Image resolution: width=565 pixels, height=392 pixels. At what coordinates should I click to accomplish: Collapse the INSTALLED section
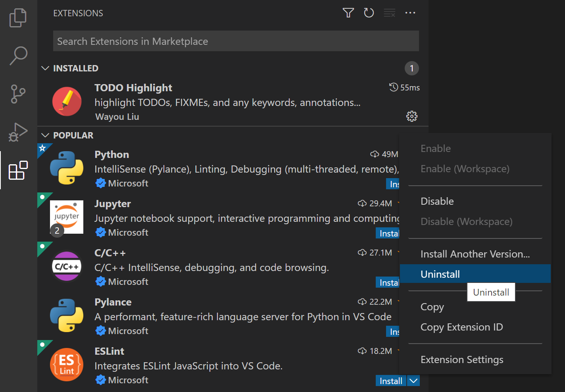pyautogui.click(x=45, y=68)
